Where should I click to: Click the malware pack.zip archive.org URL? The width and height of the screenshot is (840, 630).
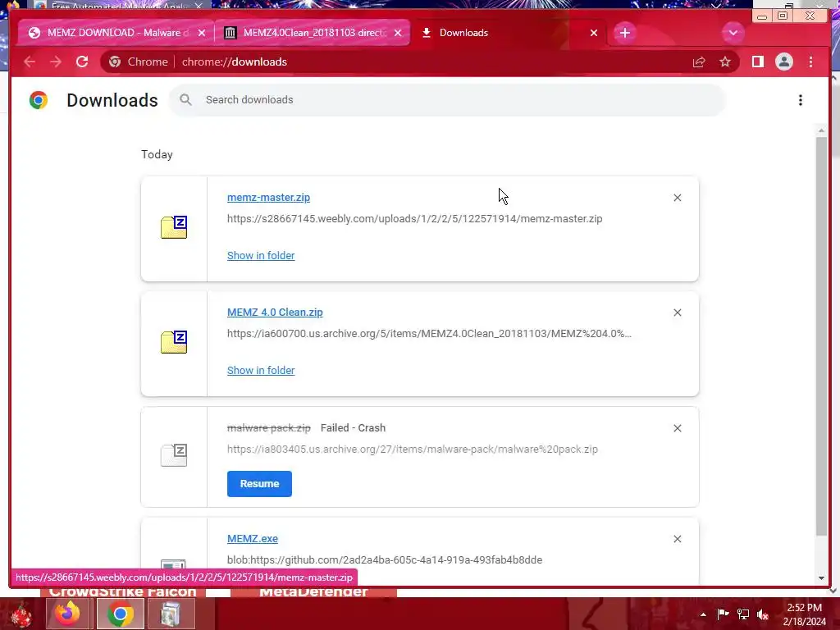click(413, 449)
